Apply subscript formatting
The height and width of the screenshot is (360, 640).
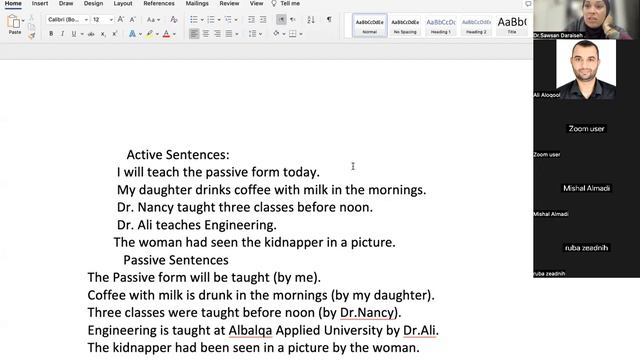[x=103, y=34]
